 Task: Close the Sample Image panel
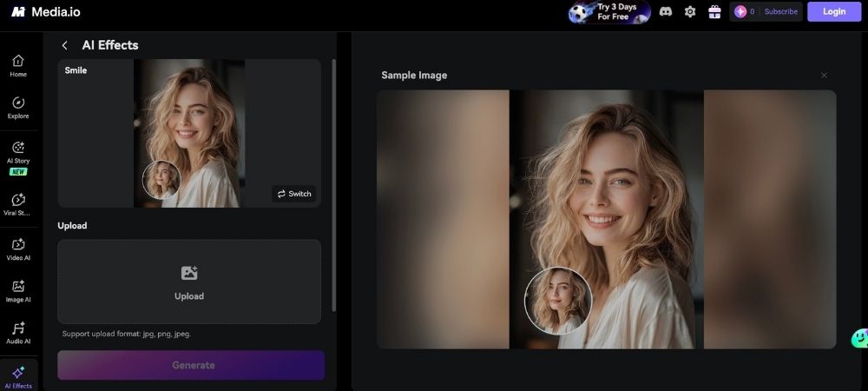[824, 76]
